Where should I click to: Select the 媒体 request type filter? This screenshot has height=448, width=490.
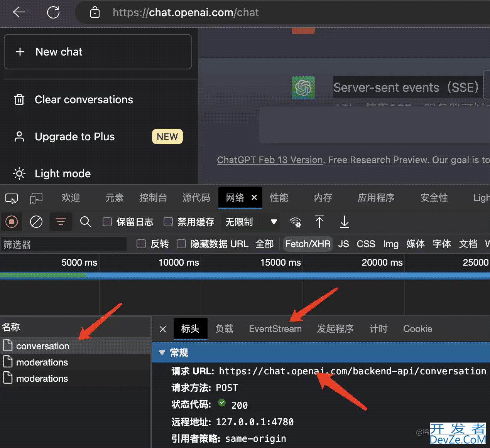[x=416, y=244]
